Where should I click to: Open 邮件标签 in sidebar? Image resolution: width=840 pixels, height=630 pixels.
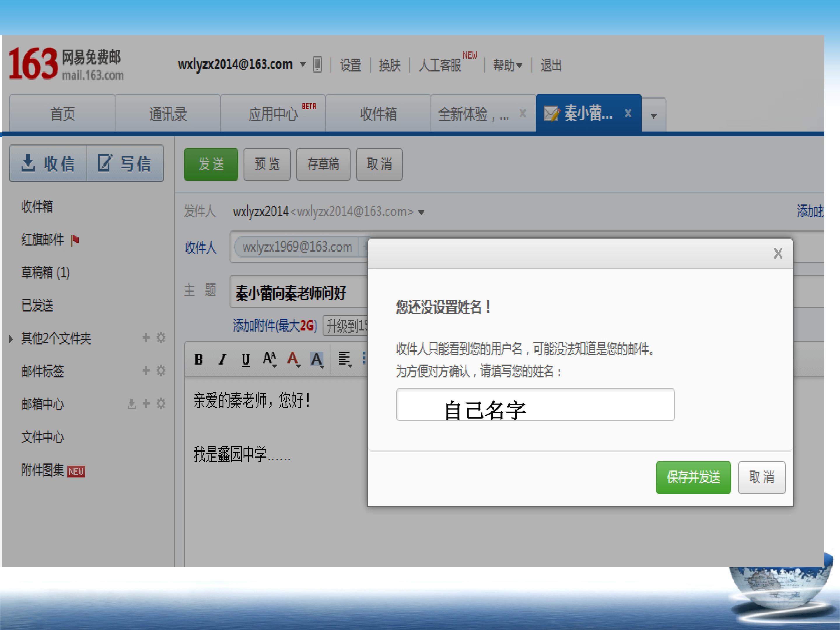click(43, 371)
